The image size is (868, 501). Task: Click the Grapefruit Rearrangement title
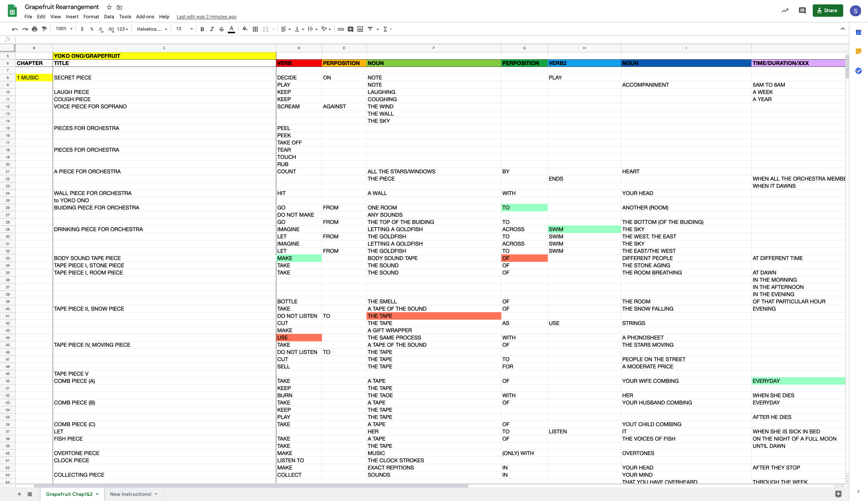click(x=62, y=7)
